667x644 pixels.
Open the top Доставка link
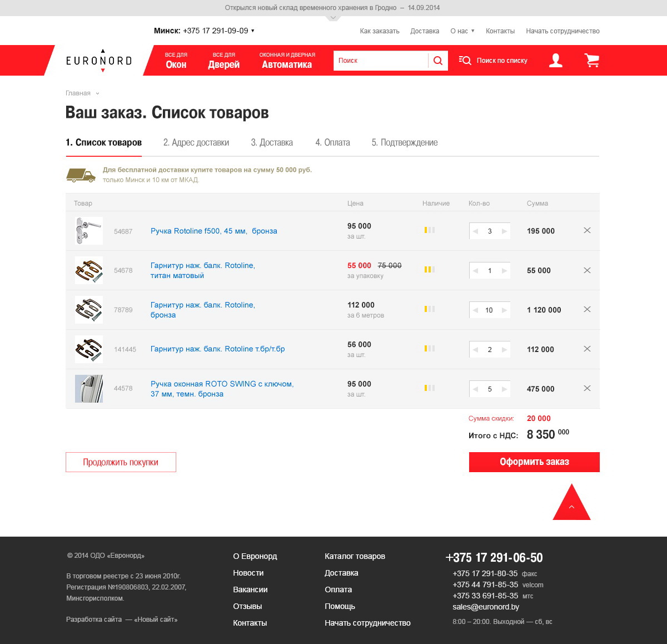coord(425,31)
